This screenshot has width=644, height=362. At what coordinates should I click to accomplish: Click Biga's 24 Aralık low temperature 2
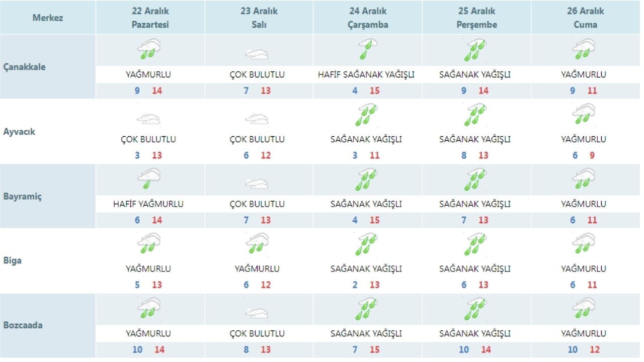(x=355, y=285)
